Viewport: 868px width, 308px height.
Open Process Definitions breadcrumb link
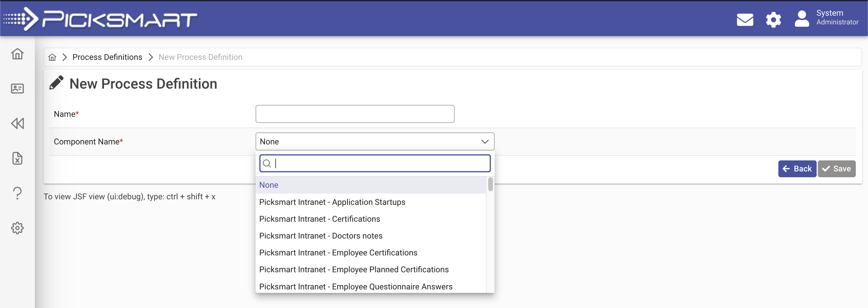(107, 57)
